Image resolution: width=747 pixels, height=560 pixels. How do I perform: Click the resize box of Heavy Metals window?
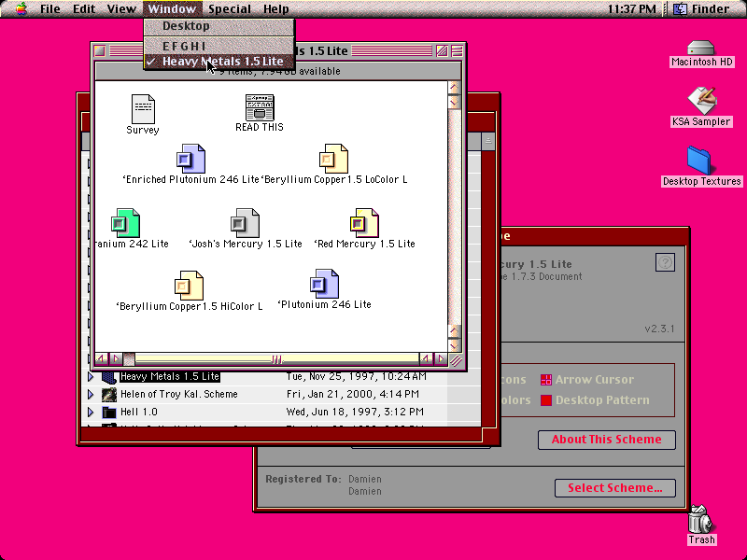pyautogui.click(x=456, y=360)
